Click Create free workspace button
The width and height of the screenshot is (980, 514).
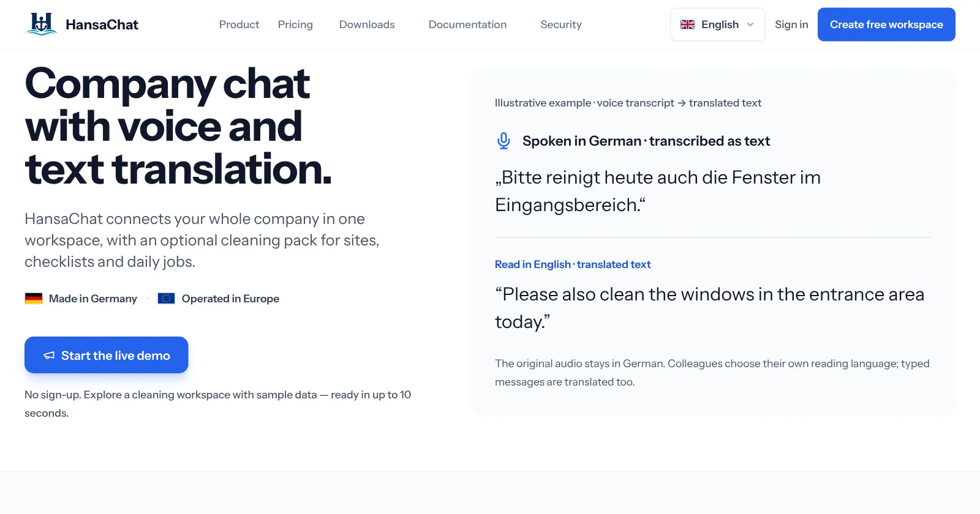(x=886, y=24)
